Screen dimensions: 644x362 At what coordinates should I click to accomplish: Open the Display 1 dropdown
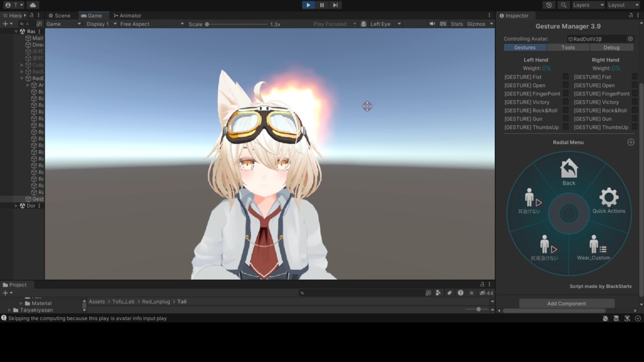click(101, 25)
